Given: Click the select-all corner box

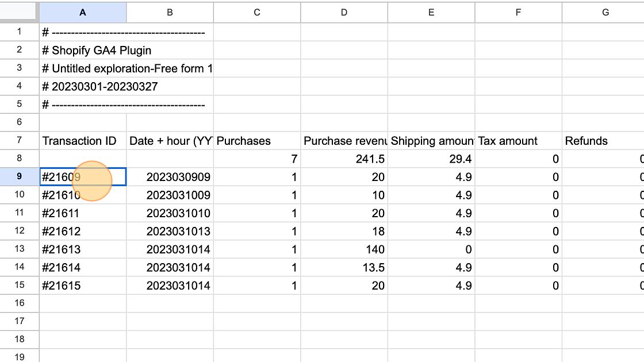Looking at the screenshot, I should tap(20, 12).
